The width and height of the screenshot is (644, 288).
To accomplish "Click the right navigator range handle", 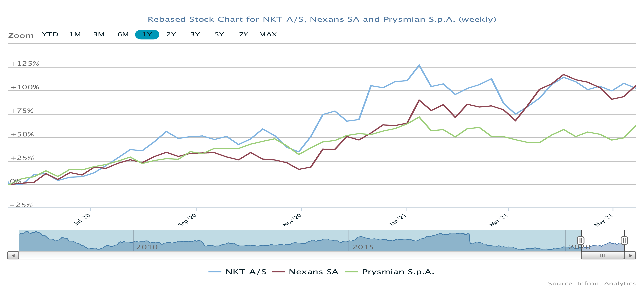I will pyautogui.click(x=624, y=241).
